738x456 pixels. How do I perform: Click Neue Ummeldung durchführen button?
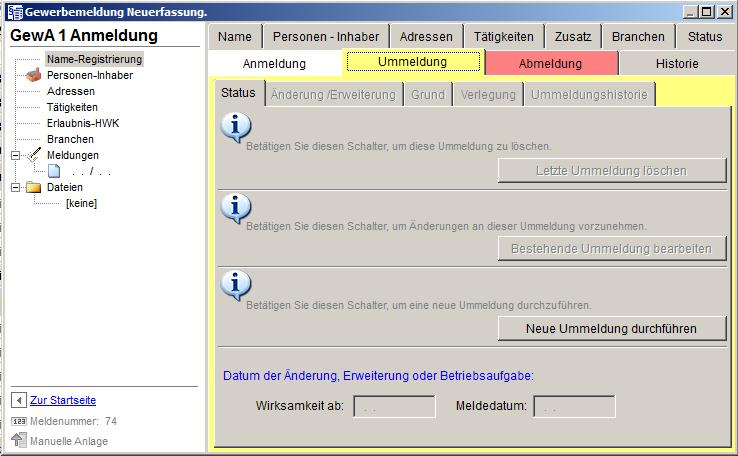[x=612, y=329]
